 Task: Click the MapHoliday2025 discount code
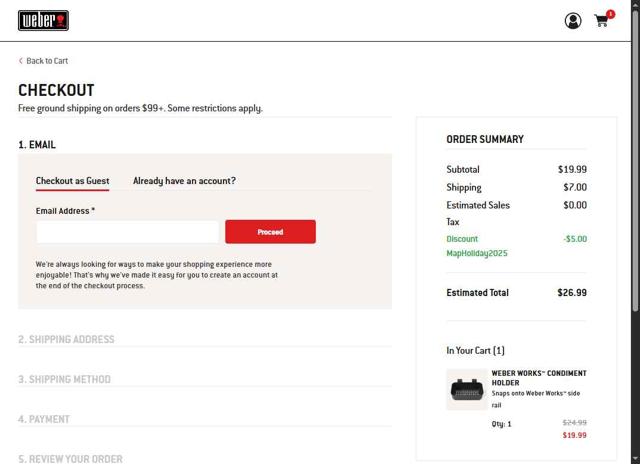click(477, 253)
